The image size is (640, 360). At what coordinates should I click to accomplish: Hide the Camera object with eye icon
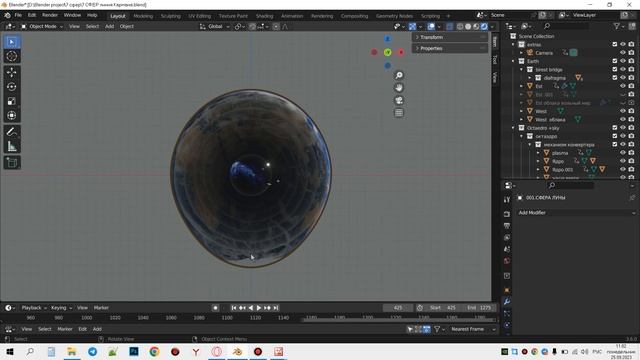point(623,53)
